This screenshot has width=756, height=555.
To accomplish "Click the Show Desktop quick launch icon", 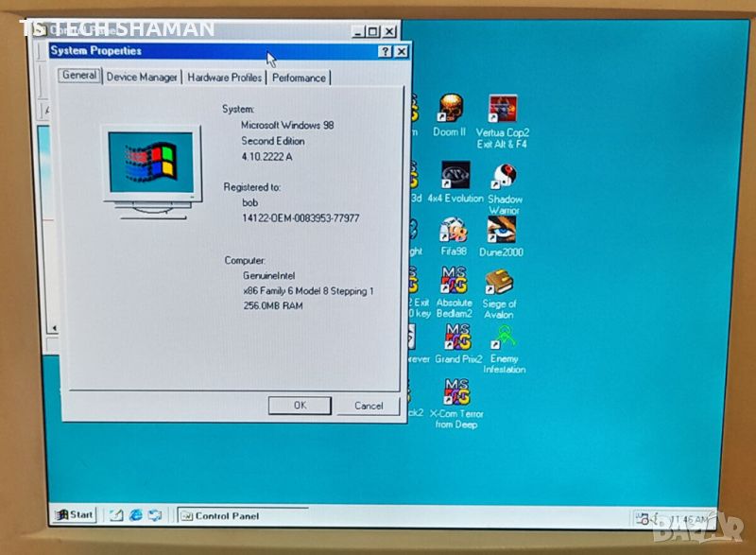I will point(116,515).
